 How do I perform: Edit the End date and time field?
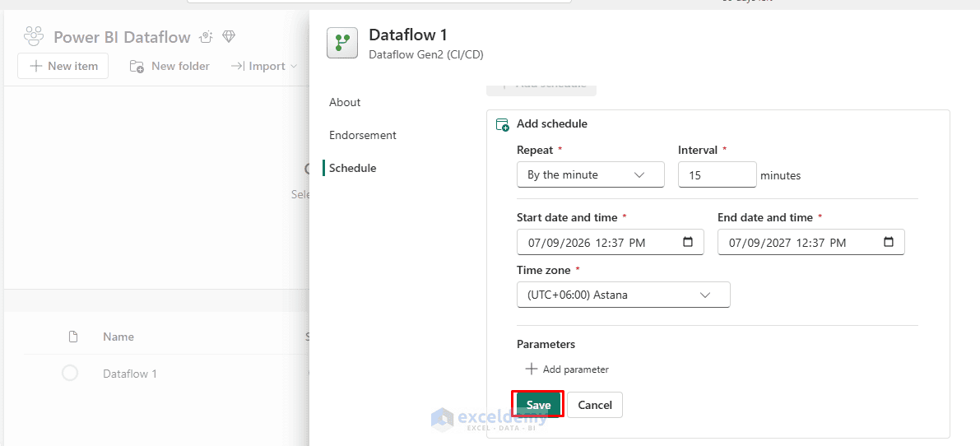pyautogui.click(x=810, y=242)
